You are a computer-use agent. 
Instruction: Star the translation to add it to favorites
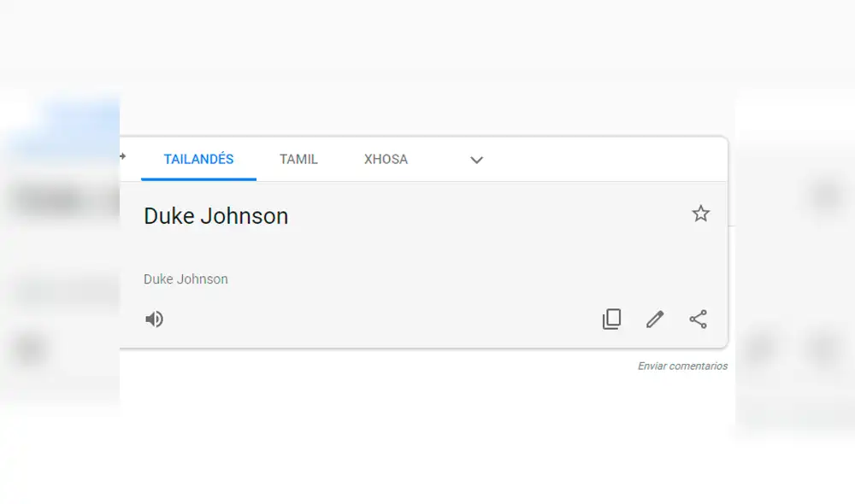(x=701, y=214)
